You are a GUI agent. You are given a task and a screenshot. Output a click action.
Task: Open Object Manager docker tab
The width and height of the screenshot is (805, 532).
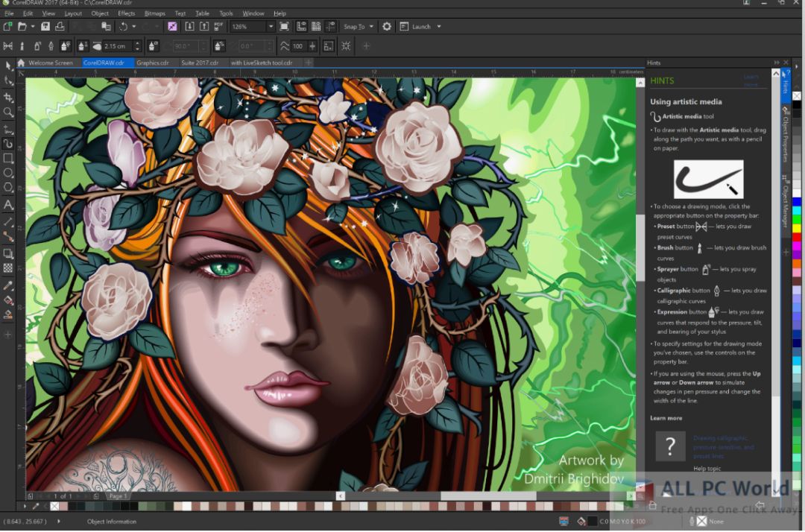click(785, 203)
